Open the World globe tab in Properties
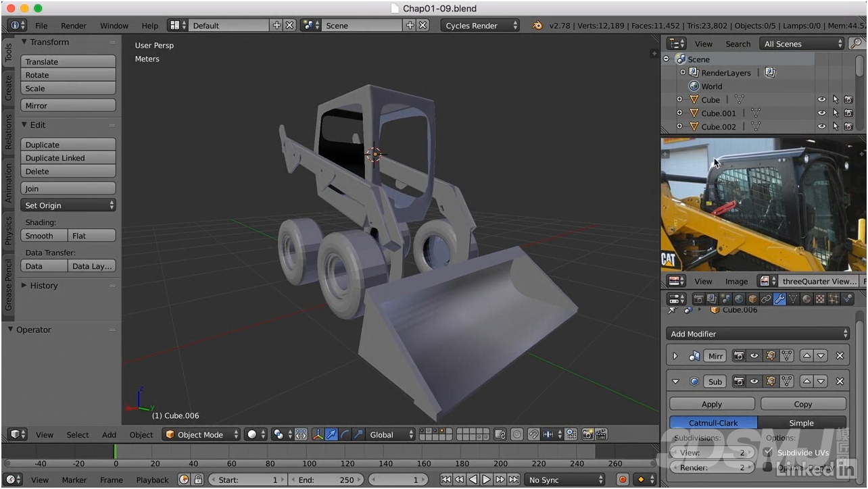Screen dimensions: 868x489 pos(739,299)
